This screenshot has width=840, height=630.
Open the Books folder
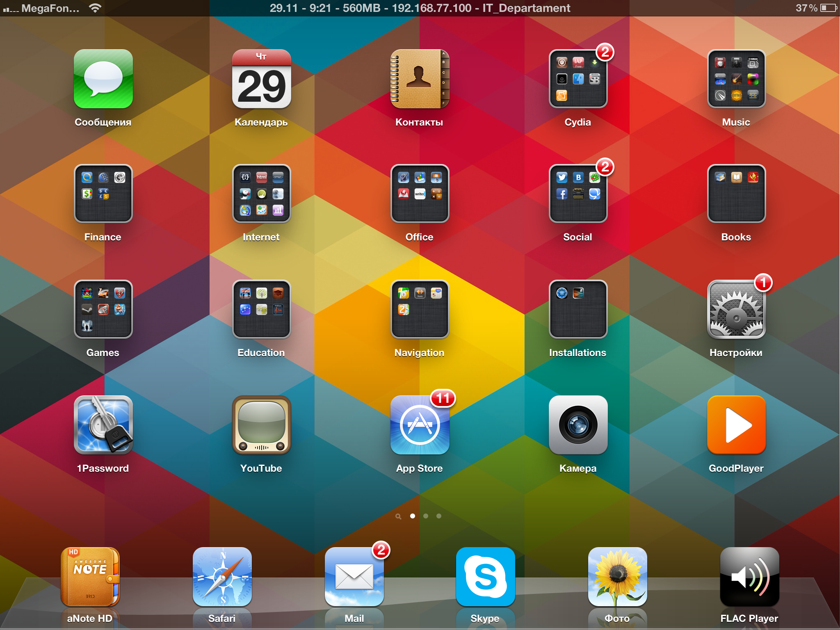[x=736, y=194]
